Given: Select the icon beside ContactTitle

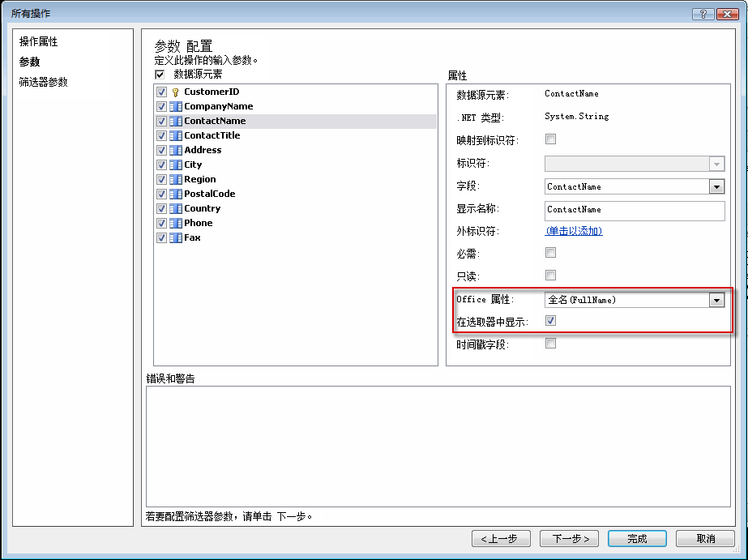Looking at the screenshot, I should (177, 135).
